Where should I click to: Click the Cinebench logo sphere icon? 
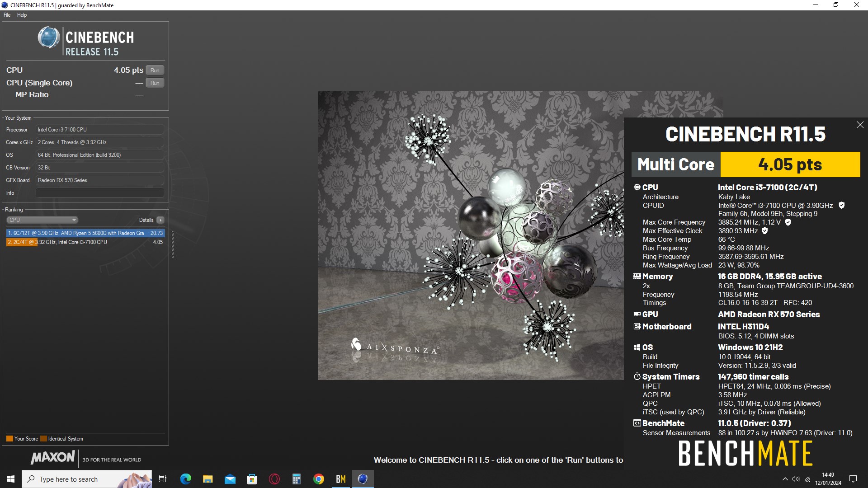(x=48, y=38)
